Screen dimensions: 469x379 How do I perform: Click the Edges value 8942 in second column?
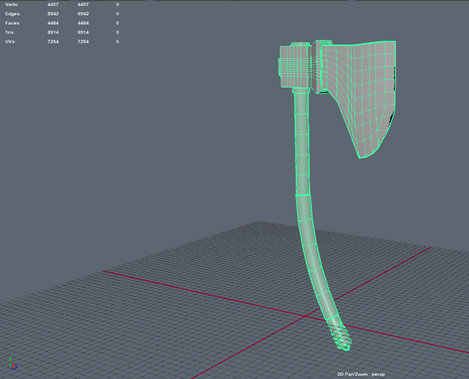(x=83, y=14)
